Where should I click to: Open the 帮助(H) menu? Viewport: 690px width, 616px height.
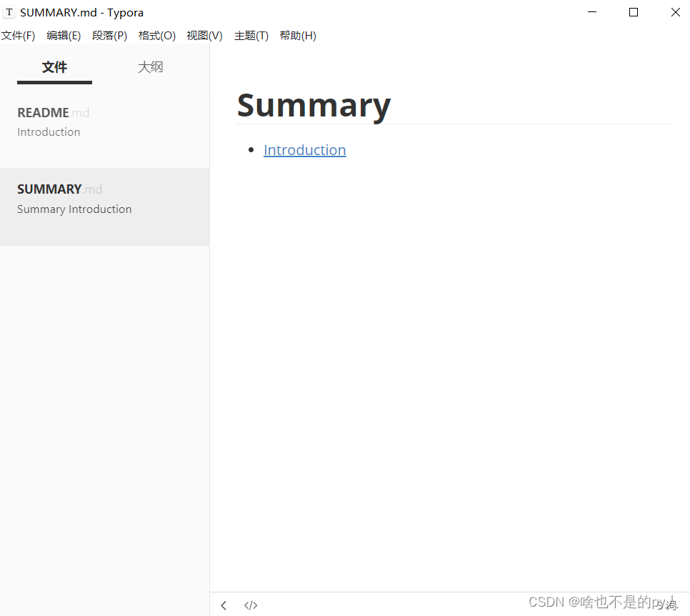tap(298, 36)
